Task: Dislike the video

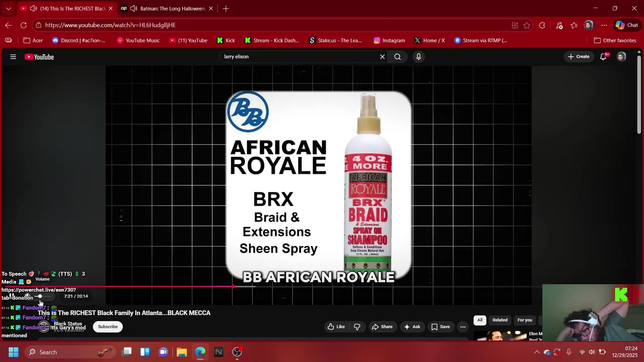Action: 357,327
